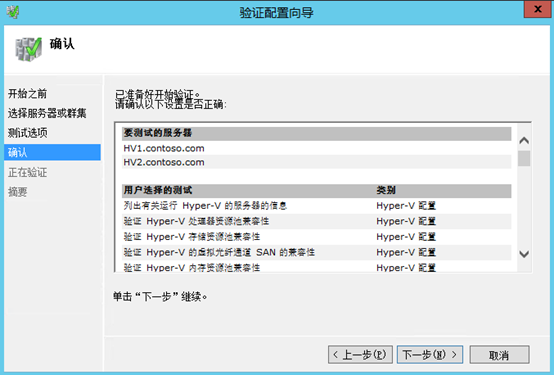Click Hyper-V 配置 category in 存储资源池 row

pos(406,237)
